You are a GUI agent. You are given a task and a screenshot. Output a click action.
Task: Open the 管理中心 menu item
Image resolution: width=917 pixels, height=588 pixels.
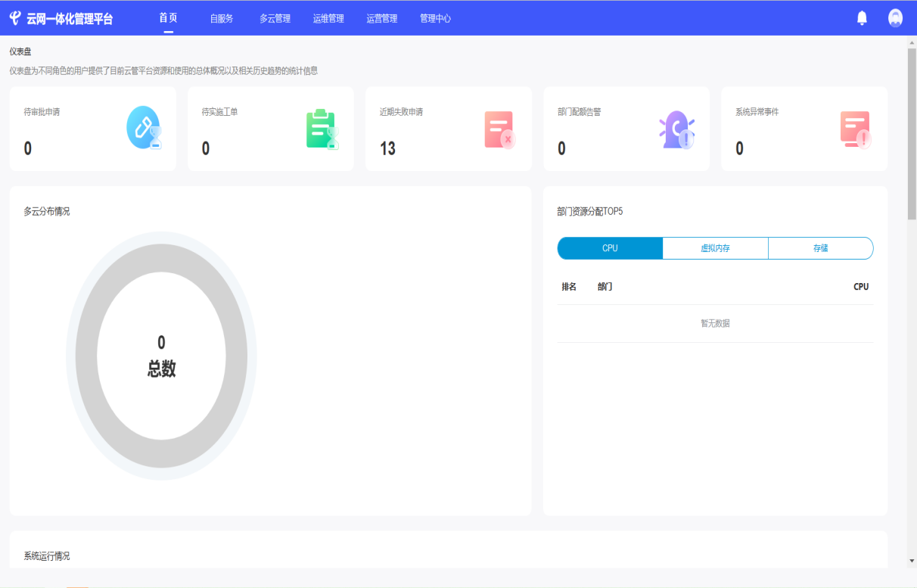click(x=435, y=19)
